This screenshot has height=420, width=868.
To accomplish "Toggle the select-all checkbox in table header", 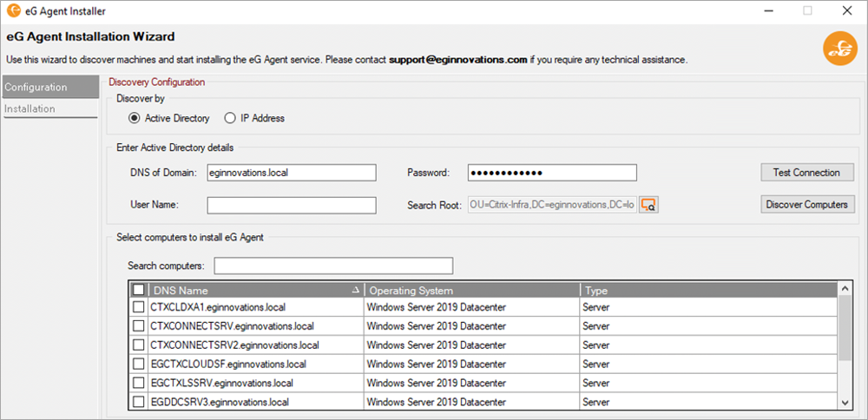I will (139, 290).
